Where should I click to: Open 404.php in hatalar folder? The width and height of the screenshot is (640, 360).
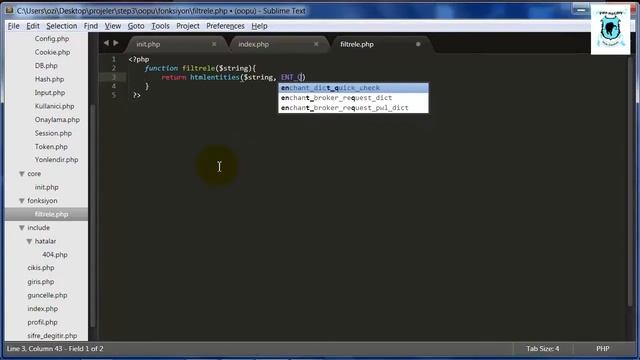coord(55,255)
